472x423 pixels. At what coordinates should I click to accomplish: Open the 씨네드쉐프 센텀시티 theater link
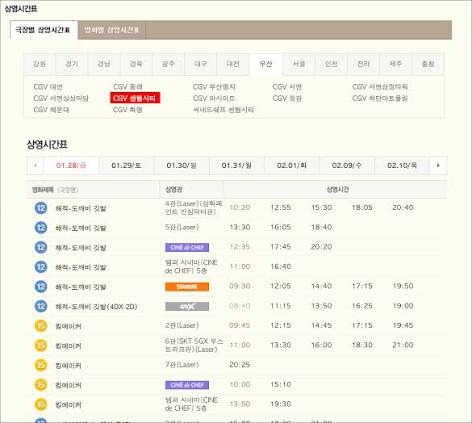pos(224,110)
